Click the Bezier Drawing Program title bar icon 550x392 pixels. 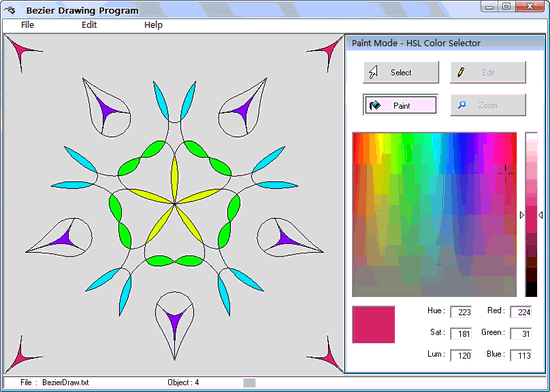10,11
